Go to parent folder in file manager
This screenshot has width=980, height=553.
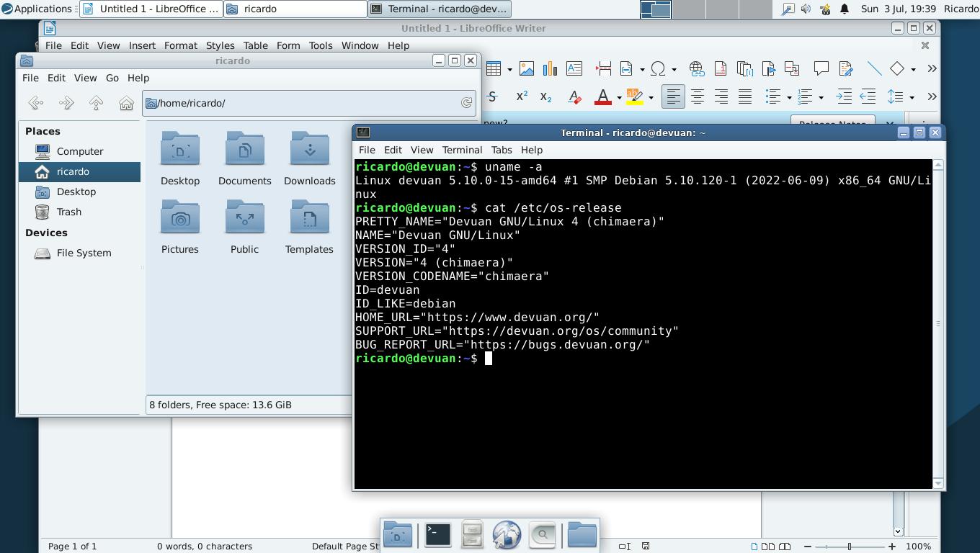(96, 103)
